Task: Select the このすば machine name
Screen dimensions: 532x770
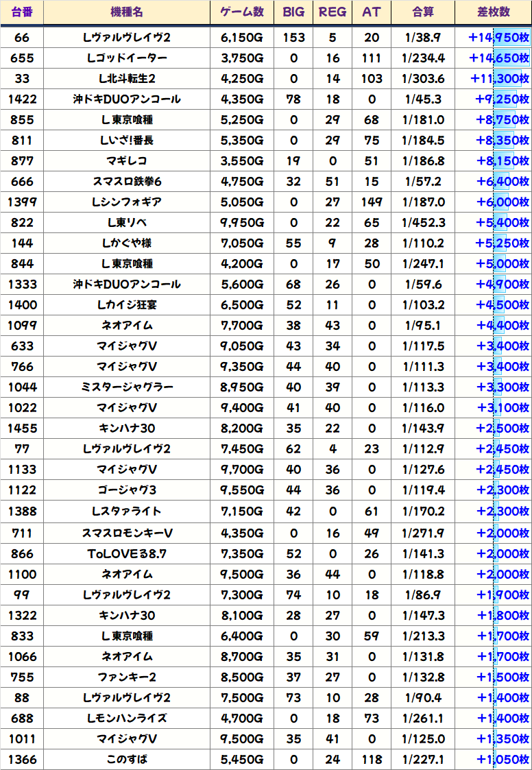Action: tap(127, 759)
